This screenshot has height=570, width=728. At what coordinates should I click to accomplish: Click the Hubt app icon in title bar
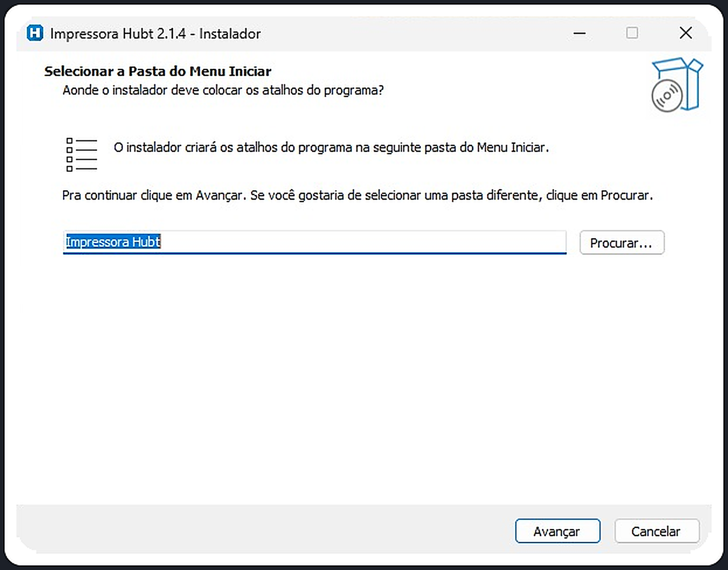point(35,33)
